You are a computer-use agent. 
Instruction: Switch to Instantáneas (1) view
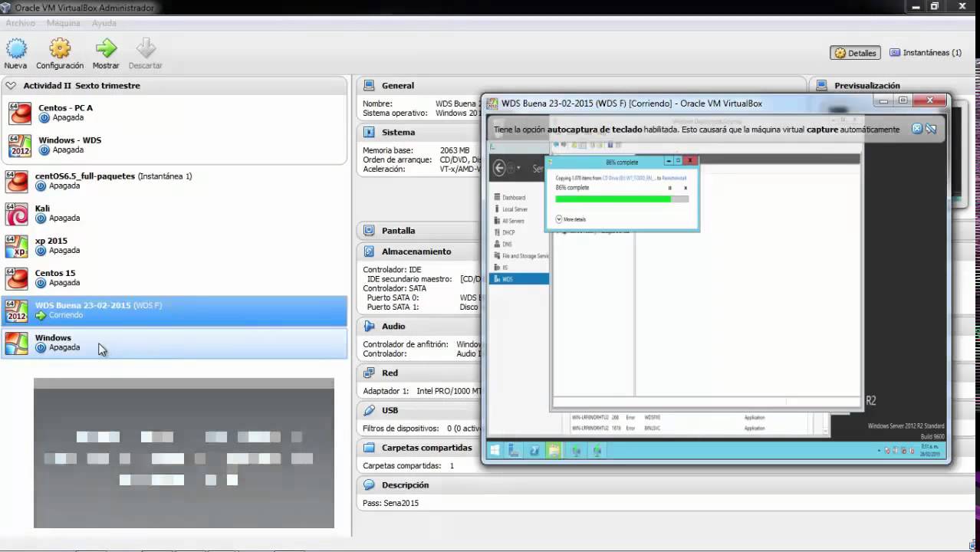926,53
